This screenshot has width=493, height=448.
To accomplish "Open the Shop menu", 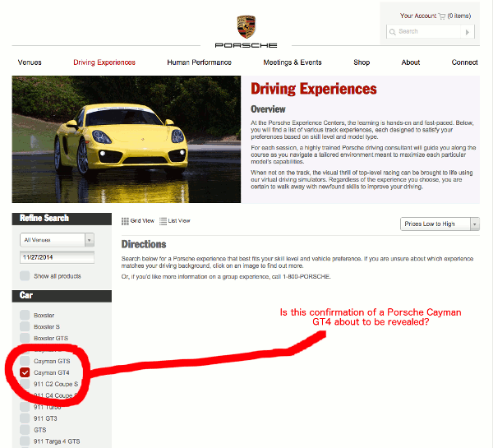I will coord(362,62).
